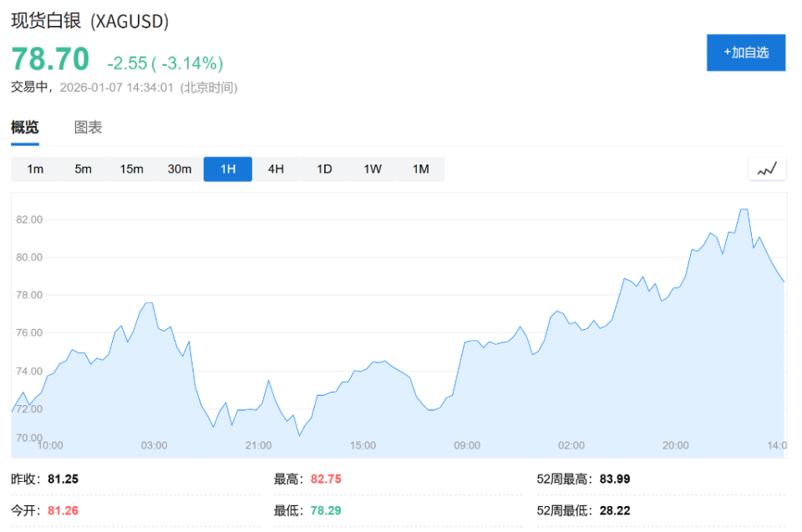This screenshot has height=532, width=802.
Task: Click the 现货白银 (XAGUSD) title
Action: coord(89,22)
